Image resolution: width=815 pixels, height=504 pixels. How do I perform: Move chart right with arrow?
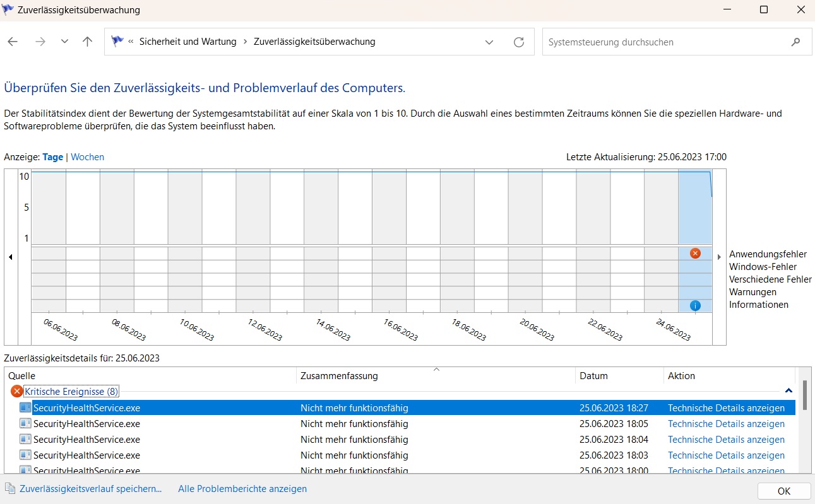(719, 257)
